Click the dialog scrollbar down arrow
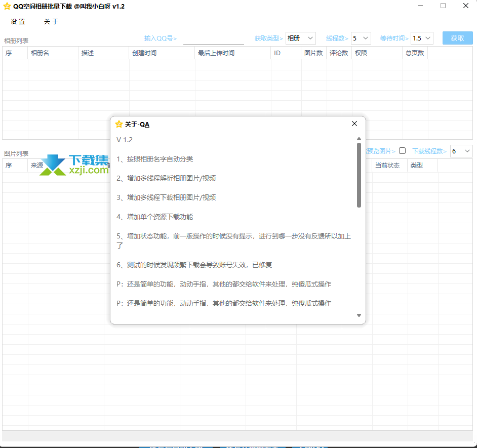The width and height of the screenshot is (477, 448). click(359, 315)
